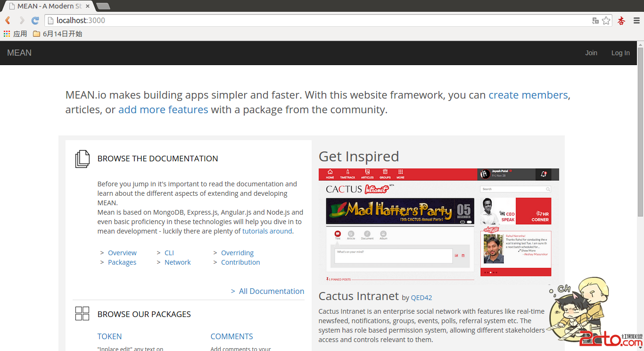Viewport: 644px width, 351px height.
Task: Open Chrome hamburger menu
Action: [x=636, y=20]
